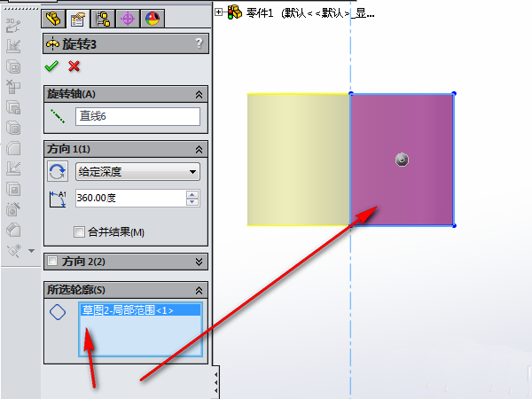Screen dimensions: 532x399
Task: Select the 3D sketch toolbar icon
Action: [13, 26]
